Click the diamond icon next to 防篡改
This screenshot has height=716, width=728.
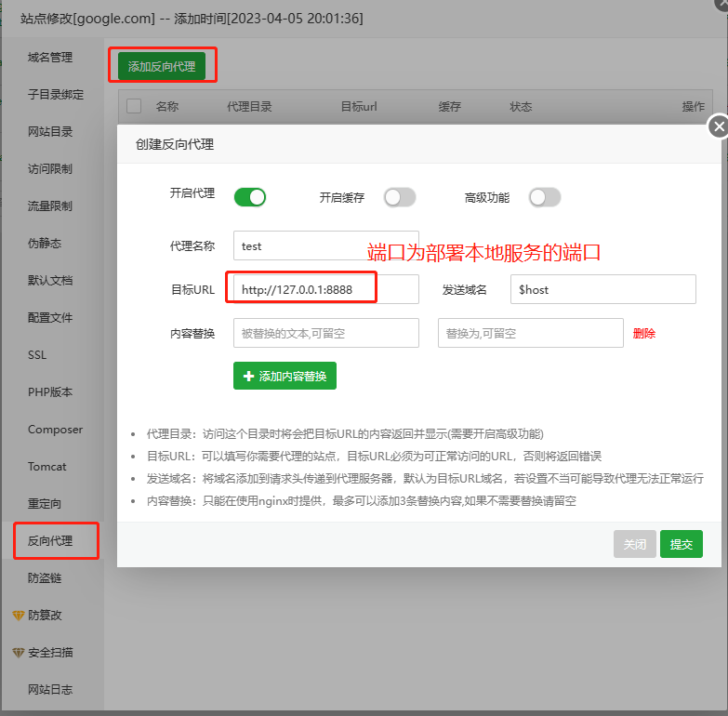18,616
